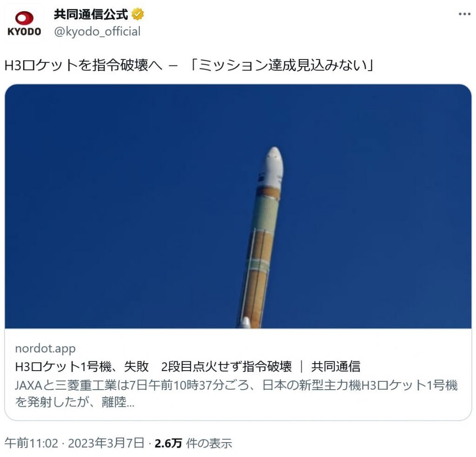Click the rocket's white nose fairing in photo
Image resolution: width=476 pixels, height=457 pixels.
tap(272, 167)
